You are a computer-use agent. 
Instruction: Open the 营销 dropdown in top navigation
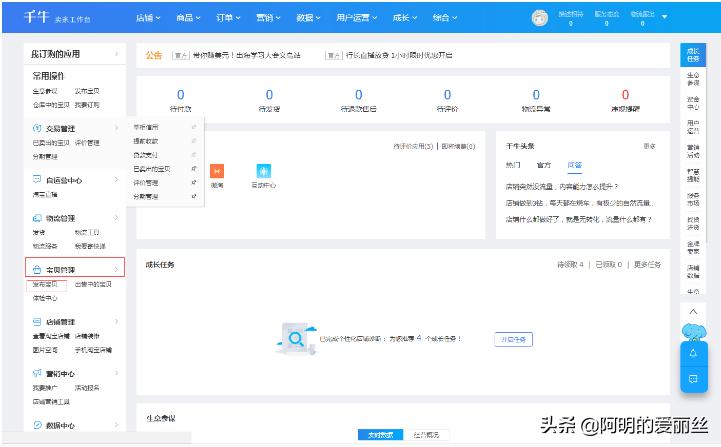point(269,18)
